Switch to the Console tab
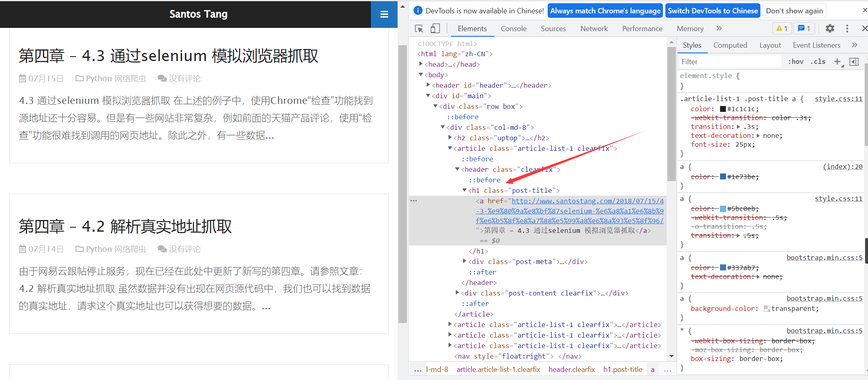 coord(513,29)
